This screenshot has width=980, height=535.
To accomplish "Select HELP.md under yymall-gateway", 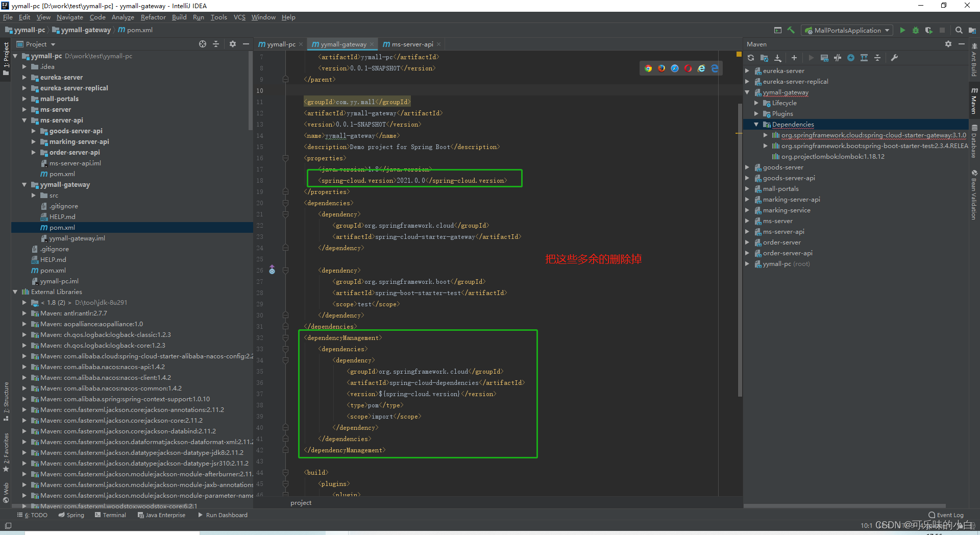I will (62, 216).
